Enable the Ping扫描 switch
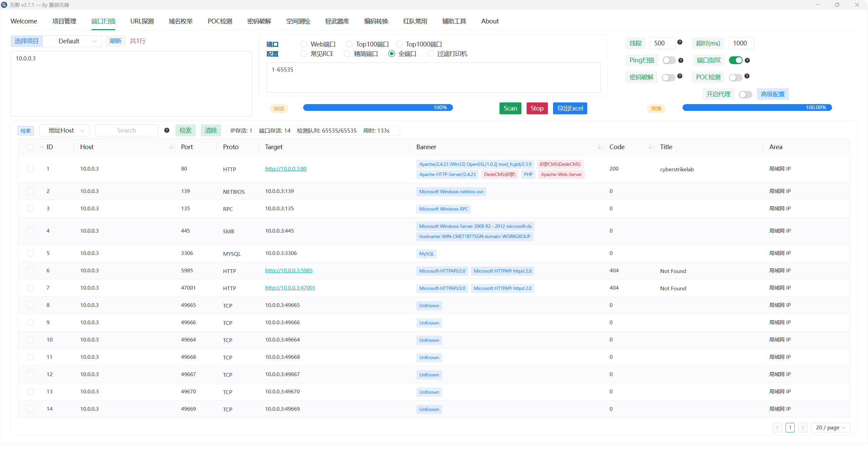Screen dimensions: 868x468 point(669,60)
